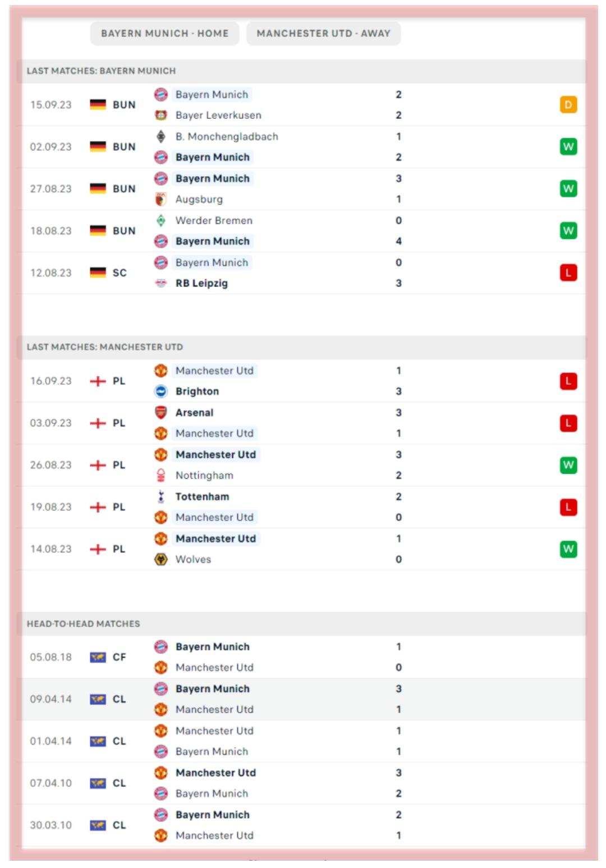The image size is (606, 868).
Task: Open the Brighton team link
Action: [x=197, y=391]
